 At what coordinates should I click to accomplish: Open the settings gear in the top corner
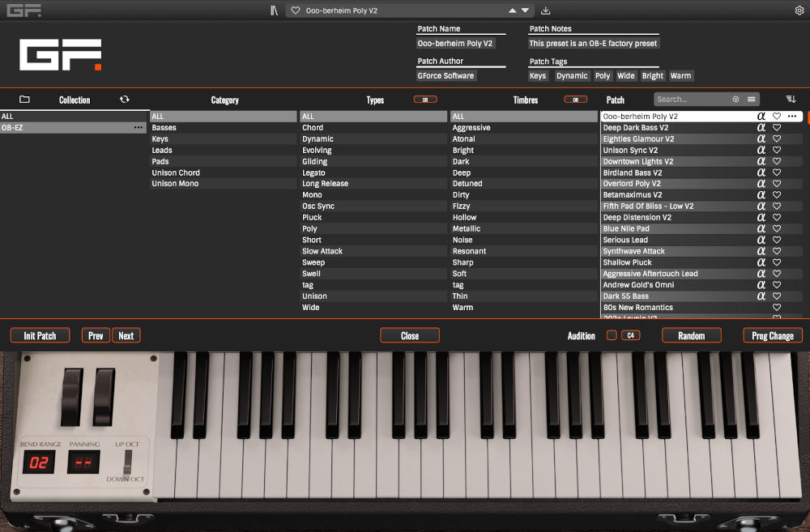click(799, 9)
